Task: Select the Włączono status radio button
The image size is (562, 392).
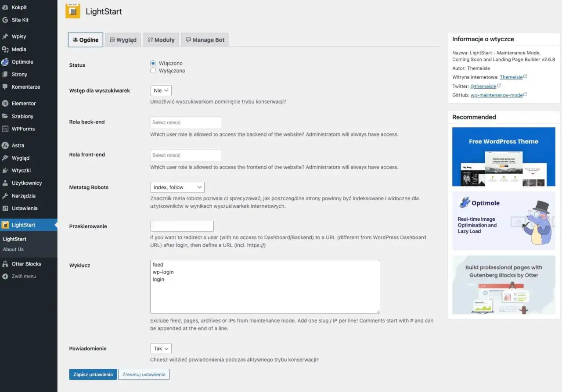Action: pyautogui.click(x=153, y=63)
